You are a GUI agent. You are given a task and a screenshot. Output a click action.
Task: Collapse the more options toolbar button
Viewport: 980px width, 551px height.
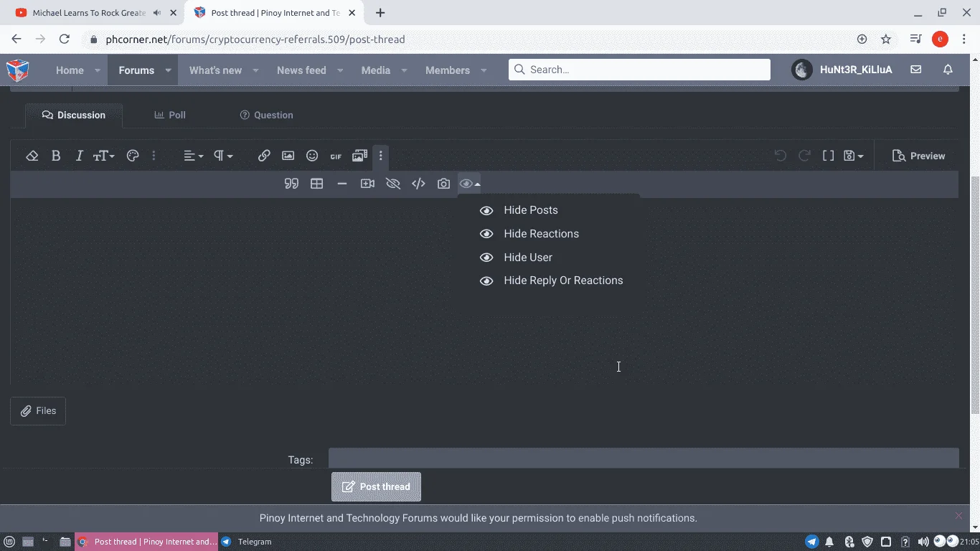(x=381, y=156)
